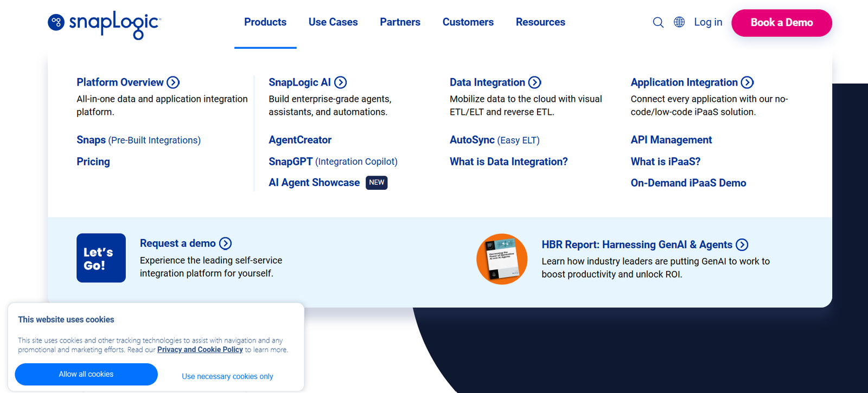
Task: Click the Log in link
Action: tap(708, 22)
